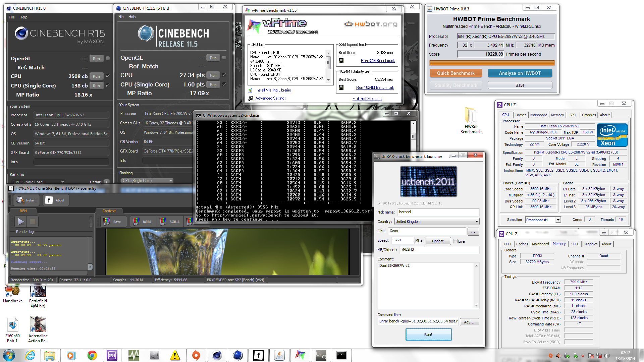Toggle CPU (Single Core) checkbox in Cinebench R11.5
Screen dimensions: 644x362
click(x=224, y=84)
